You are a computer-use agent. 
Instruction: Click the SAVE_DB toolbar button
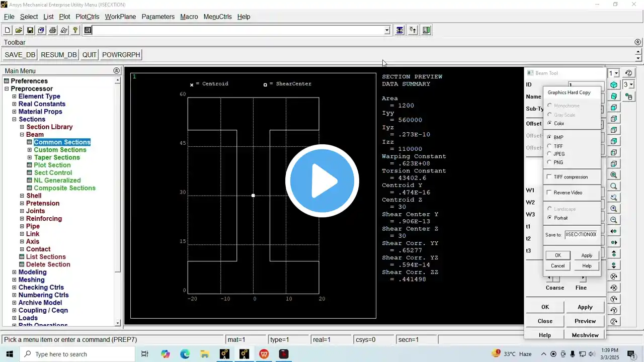(x=20, y=55)
